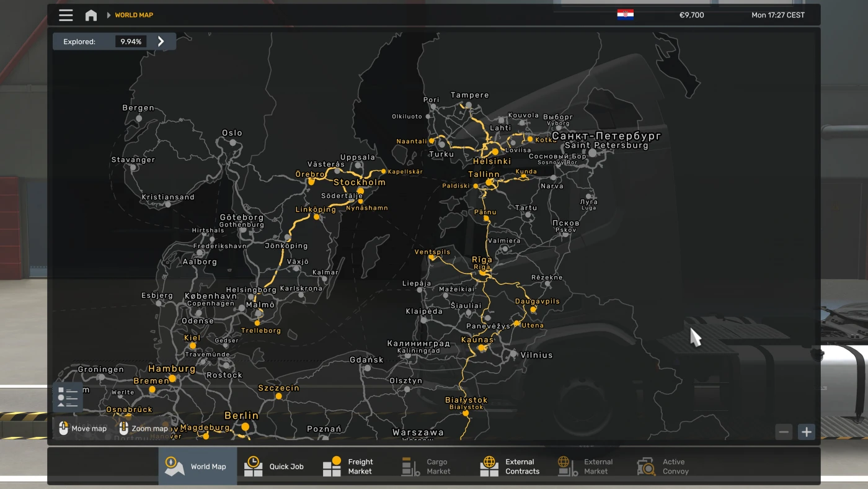Click the €9,700 money balance
The image size is (868, 489).
pyautogui.click(x=691, y=15)
